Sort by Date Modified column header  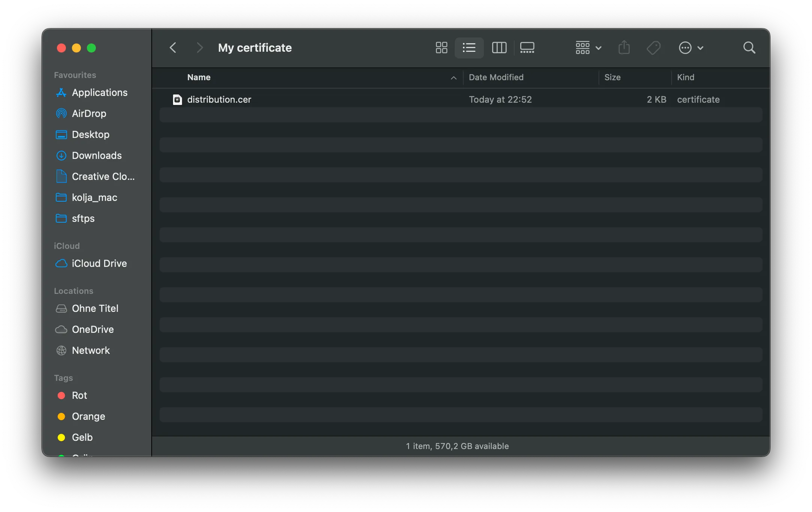(496, 77)
